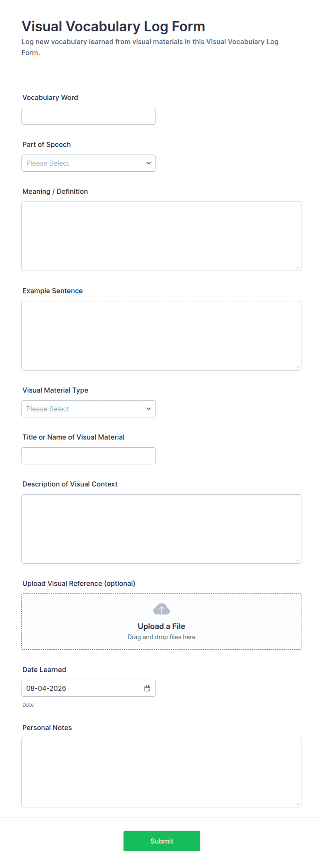Focus the Title or Name of Visual Material field
Screen dimensions: 320x868
point(88,456)
